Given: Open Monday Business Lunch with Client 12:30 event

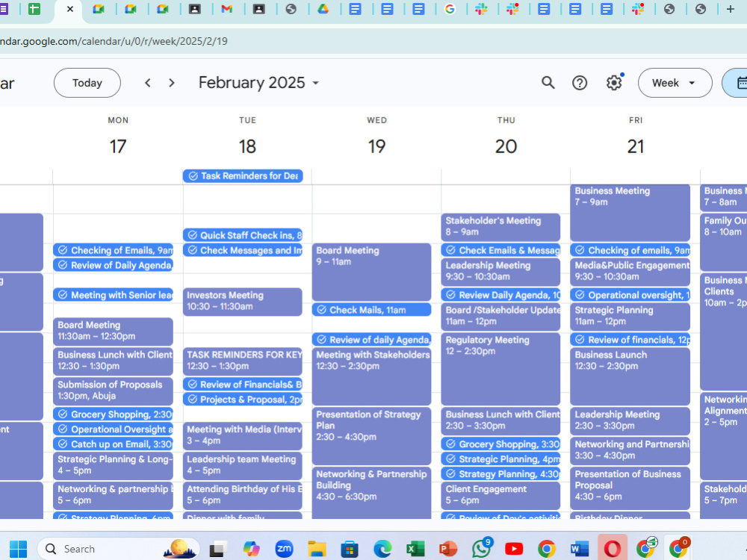Looking at the screenshot, I should coord(114,361).
